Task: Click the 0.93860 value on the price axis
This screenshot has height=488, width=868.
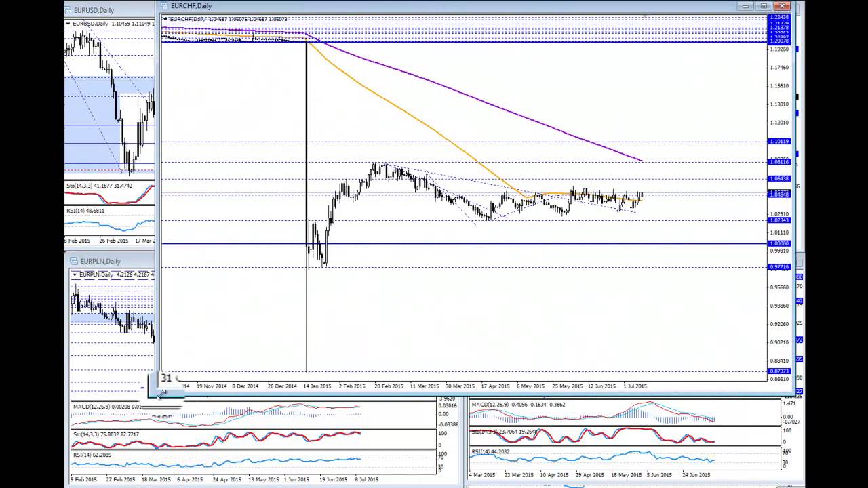Action: pyautogui.click(x=780, y=306)
